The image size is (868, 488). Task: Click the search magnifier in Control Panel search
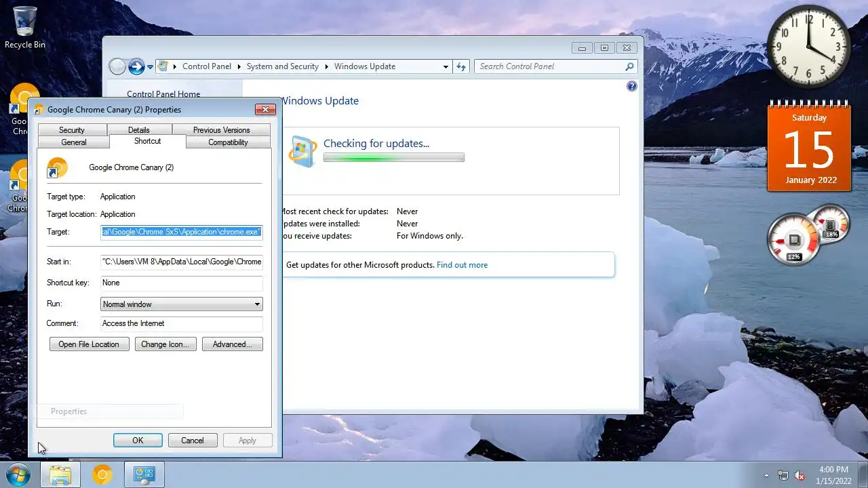point(629,66)
